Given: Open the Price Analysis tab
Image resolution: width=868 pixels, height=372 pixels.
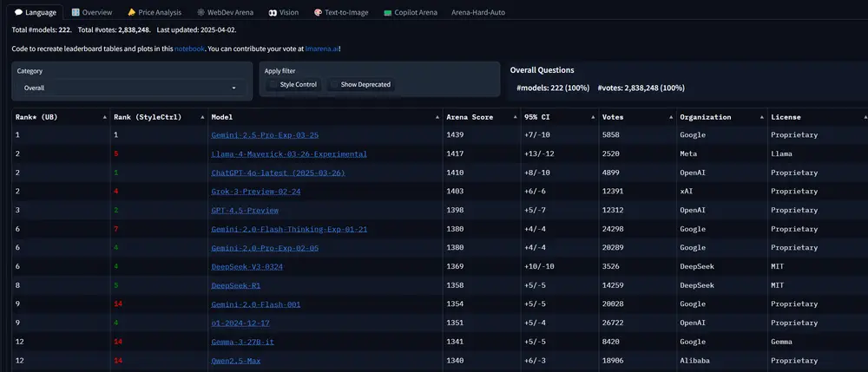Looking at the screenshot, I should tap(154, 12).
